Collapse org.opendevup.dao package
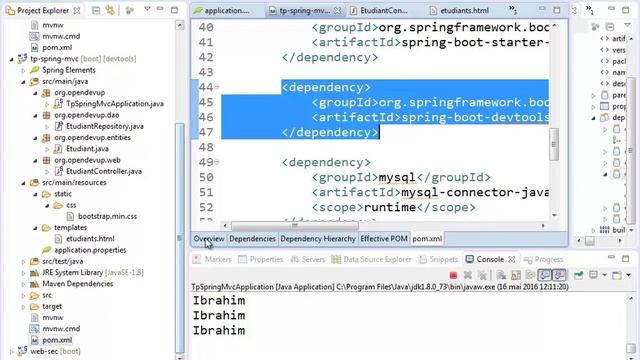 coord(35,116)
